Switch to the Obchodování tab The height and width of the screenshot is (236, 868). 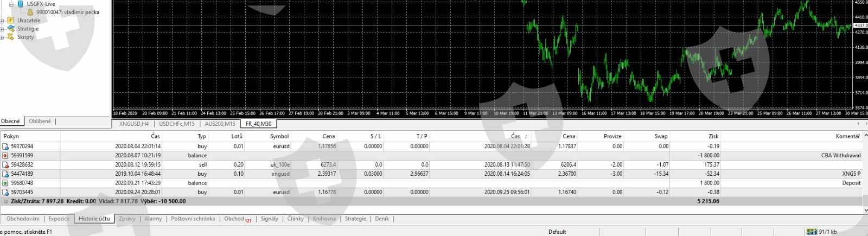pos(23,219)
